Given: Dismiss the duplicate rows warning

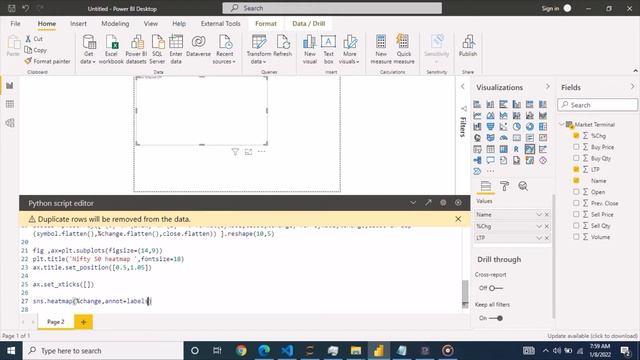Looking at the screenshot, I should [x=458, y=219].
